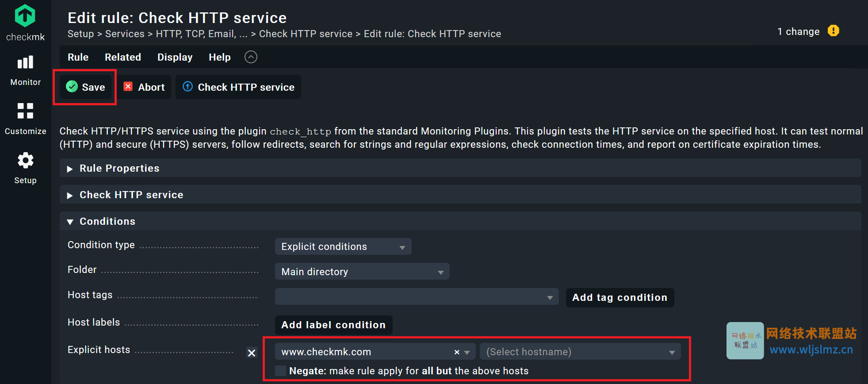Clear the www.checkmk.com hostname selection

point(457,352)
